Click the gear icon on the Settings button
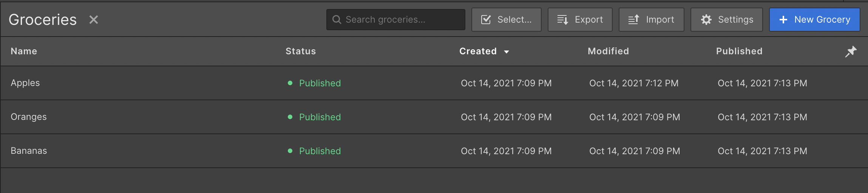868x193 pixels. click(x=706, y=20)
